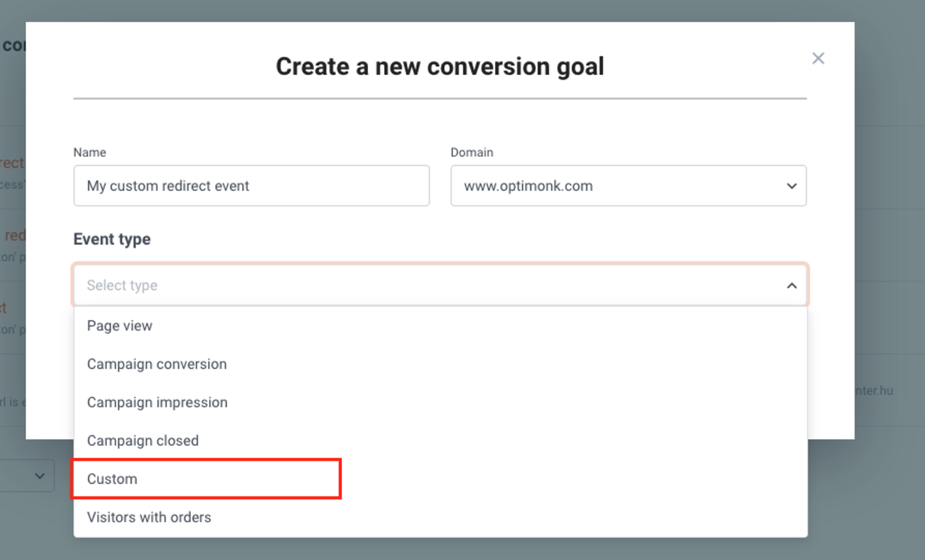This screenshot has height=560, width=925.
Task: Choose Campaign closed event type
Action: 440,440
